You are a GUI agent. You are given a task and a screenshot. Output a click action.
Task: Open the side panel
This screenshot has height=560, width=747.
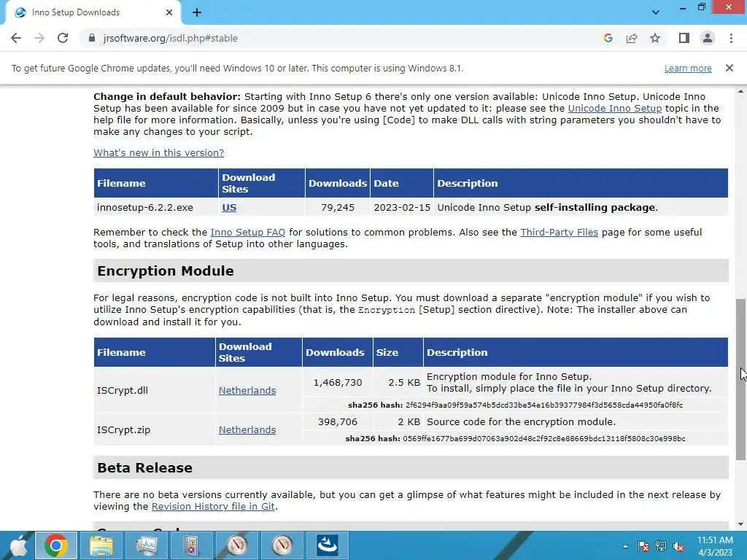(x=684, y=38)
